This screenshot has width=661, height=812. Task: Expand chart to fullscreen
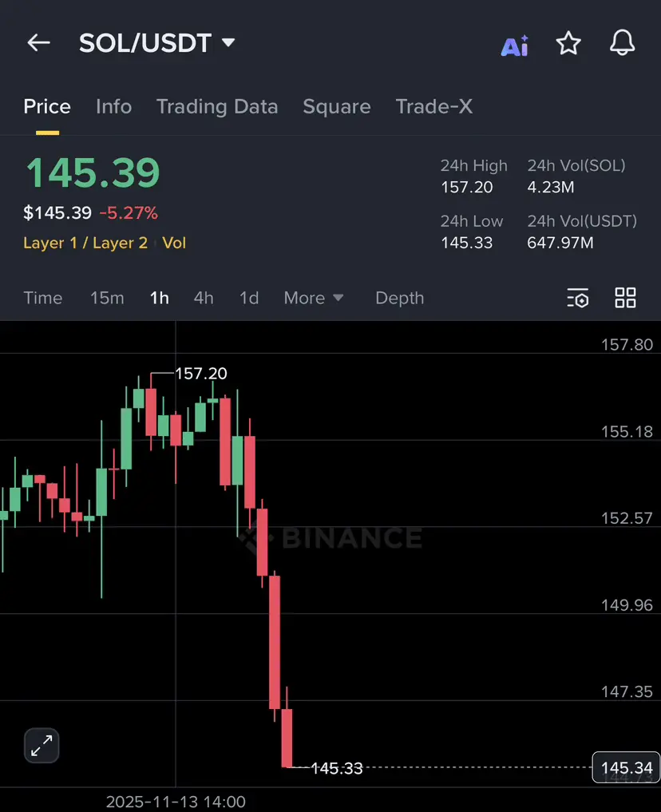pyautogui.click(x=41, y=747)
